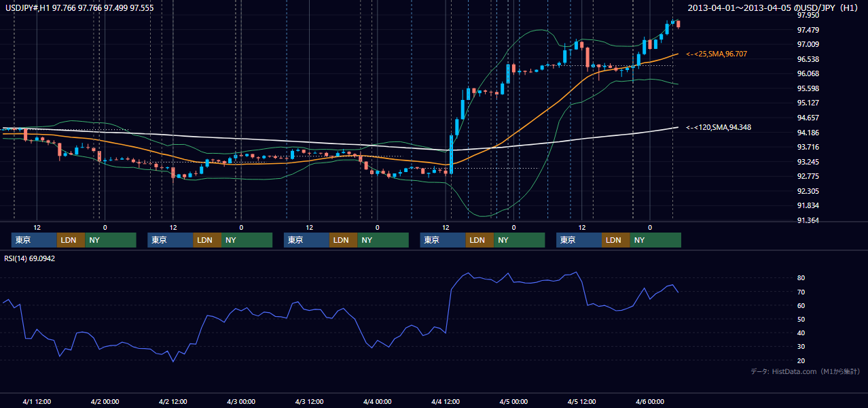
Task: Select the 4/3 12:00 time axis label
Action: click(309, 401)
